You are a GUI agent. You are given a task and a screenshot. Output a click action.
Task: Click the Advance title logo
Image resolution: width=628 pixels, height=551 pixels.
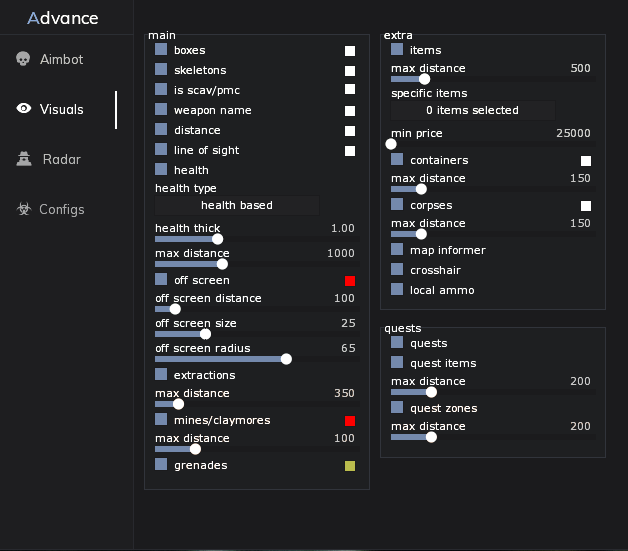pos(63,18)
